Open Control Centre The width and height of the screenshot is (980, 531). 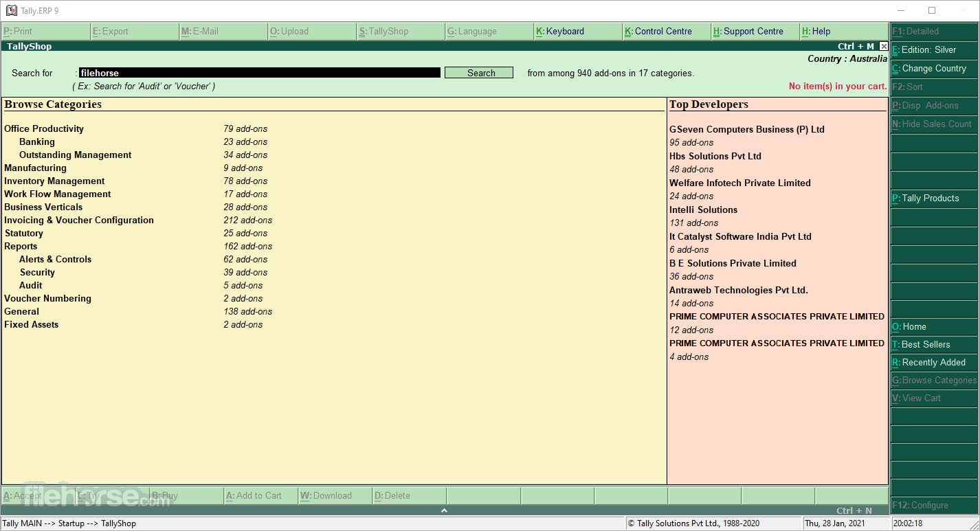coord(666,32)
